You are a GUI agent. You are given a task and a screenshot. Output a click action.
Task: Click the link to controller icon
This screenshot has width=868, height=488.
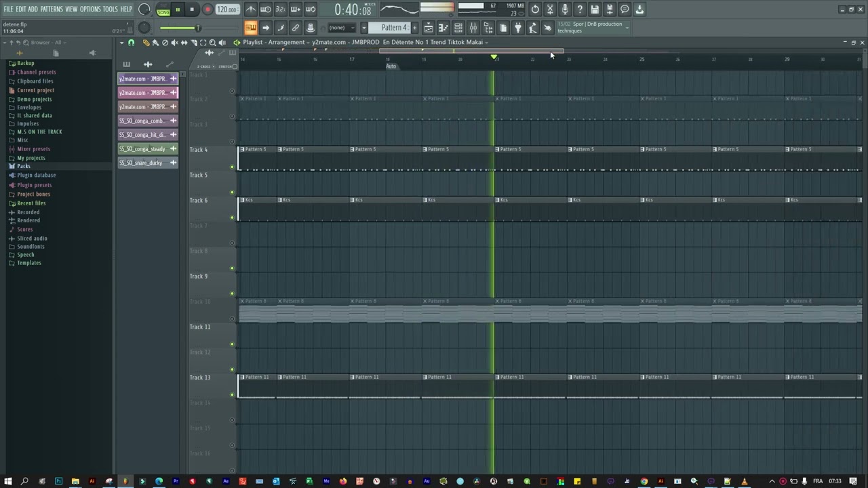tap(295, 28)
